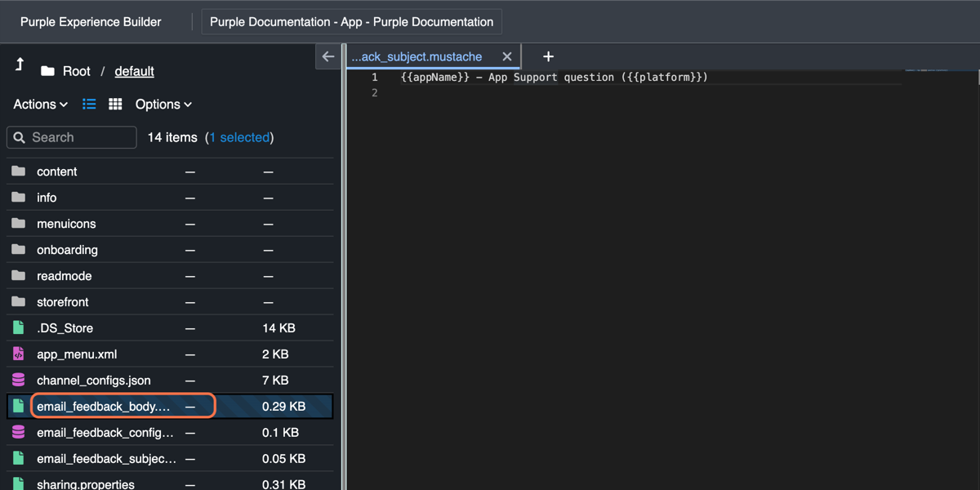Click the menuicons folder icon
The height and width of the screenshot is (490, 980).
coord(18,224)
